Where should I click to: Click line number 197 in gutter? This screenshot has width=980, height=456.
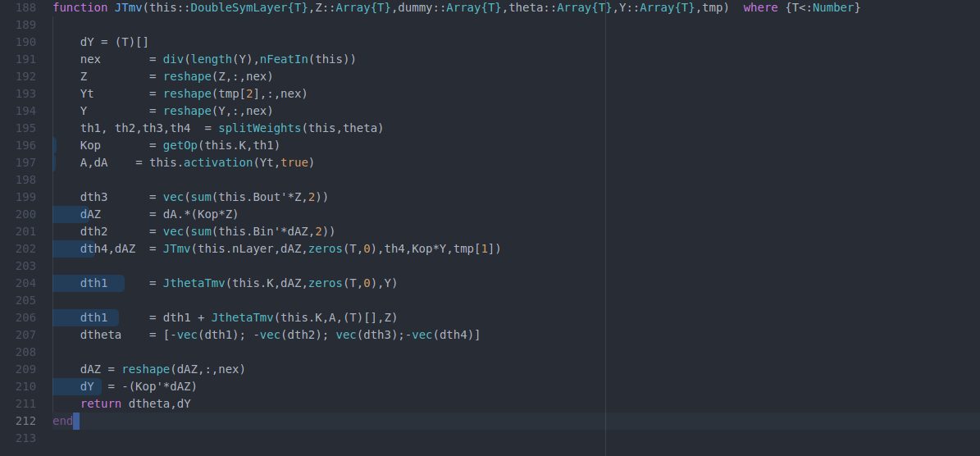point(25,162)
